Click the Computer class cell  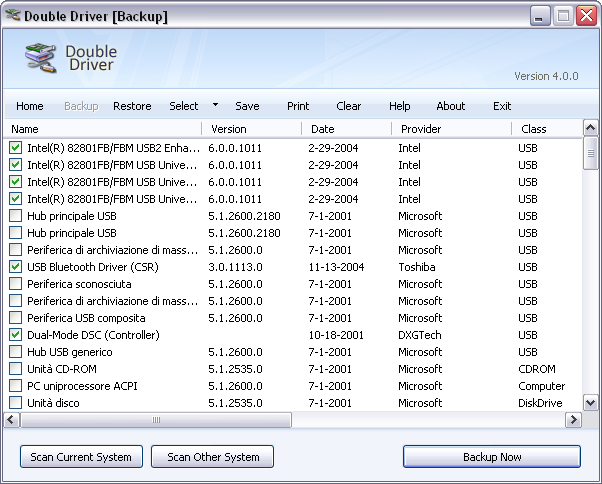[x=541, y=386]
